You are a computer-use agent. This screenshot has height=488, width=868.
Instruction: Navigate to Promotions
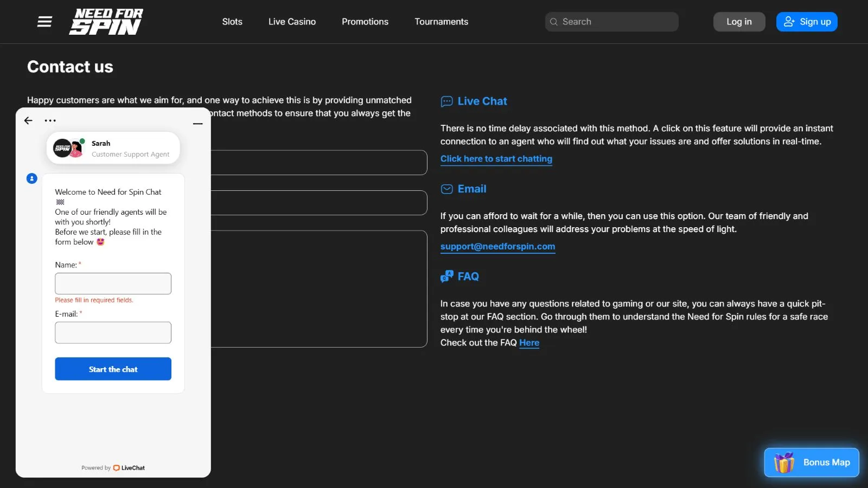(x=365, y=22)
